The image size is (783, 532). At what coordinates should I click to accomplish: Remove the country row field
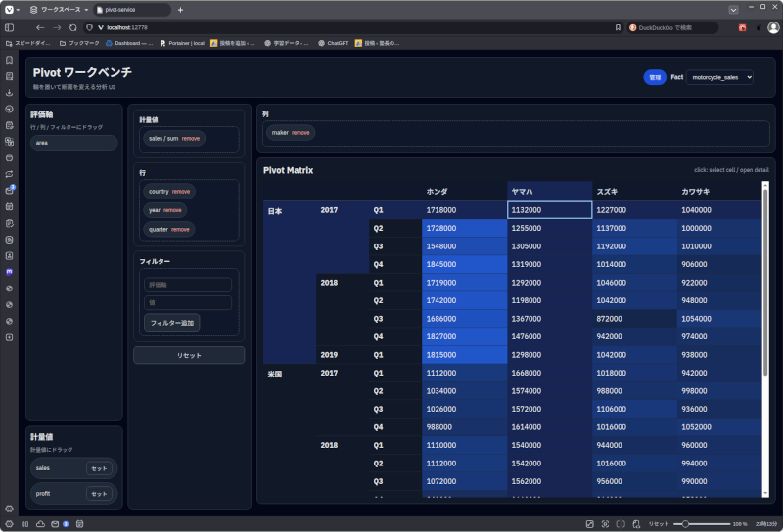182,191
